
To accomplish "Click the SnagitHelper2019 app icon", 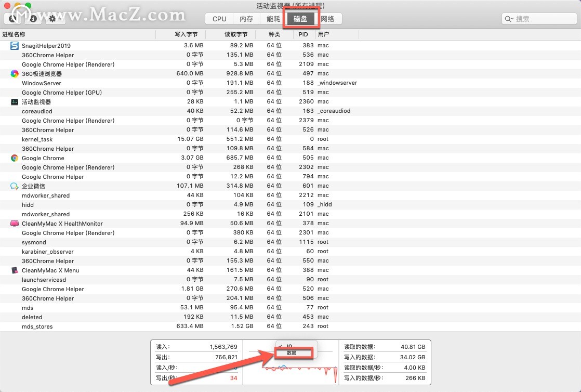I will click(15, 46).
